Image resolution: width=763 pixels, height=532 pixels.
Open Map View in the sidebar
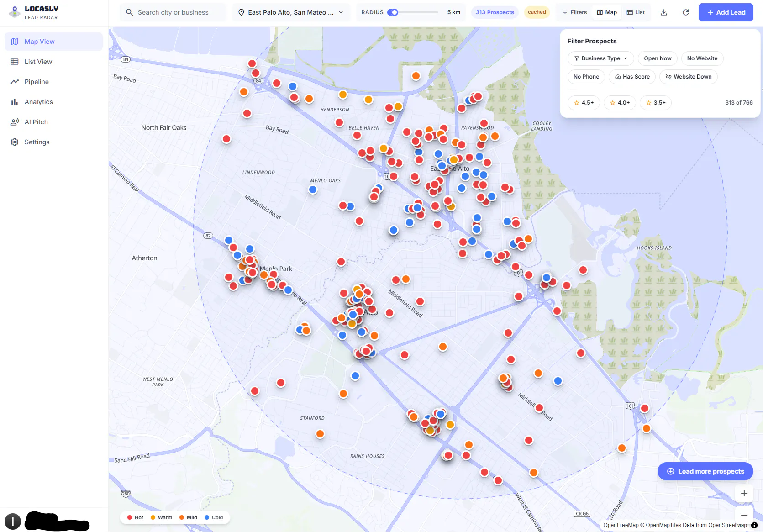[53, 42]
